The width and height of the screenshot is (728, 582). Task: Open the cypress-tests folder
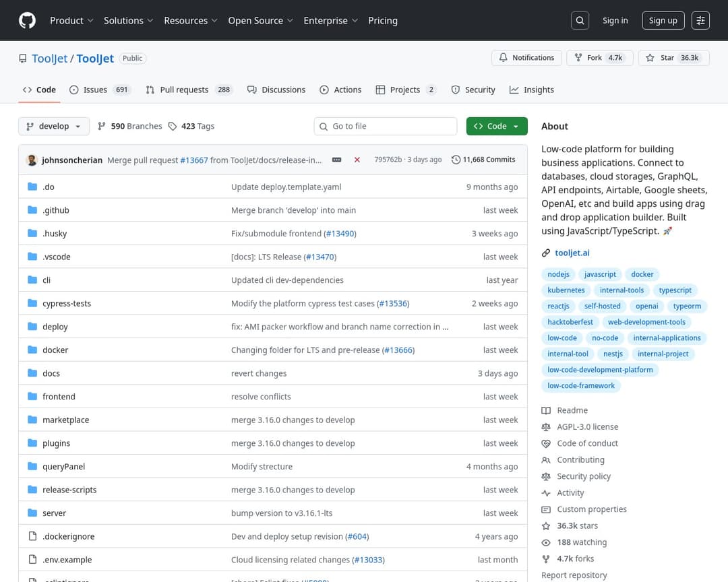click(x=67, y=304)
